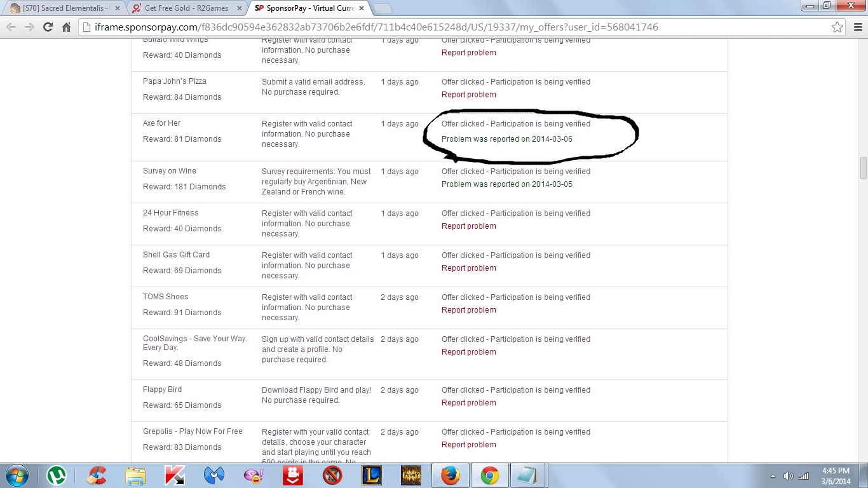Report problem for Papa John's Pizza offer
Screen dimensions: 868x488
point(468,95)
